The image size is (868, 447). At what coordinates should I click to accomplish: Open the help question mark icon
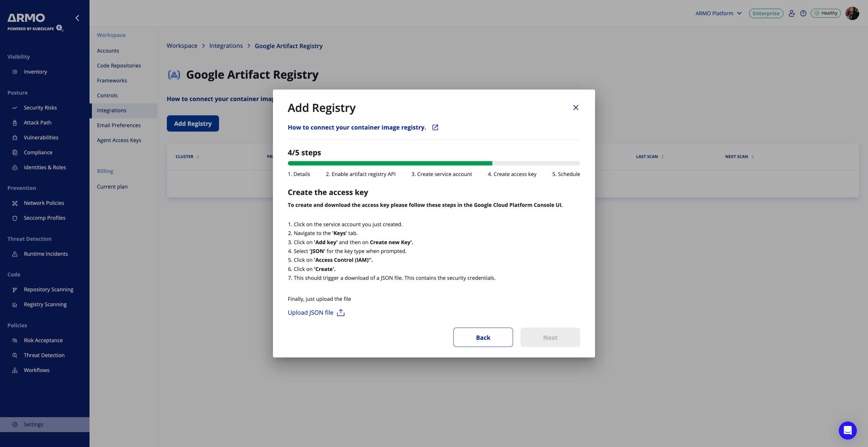point(803,13)
